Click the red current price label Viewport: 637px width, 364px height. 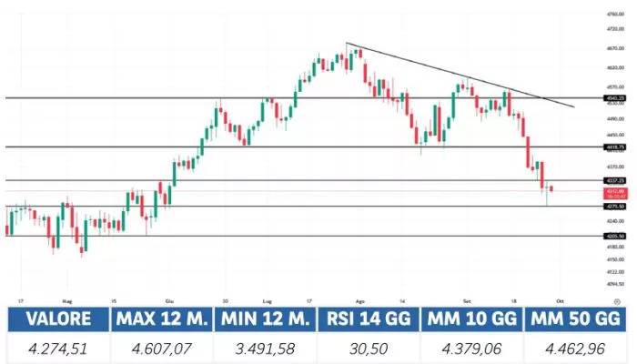click(614, 191)
